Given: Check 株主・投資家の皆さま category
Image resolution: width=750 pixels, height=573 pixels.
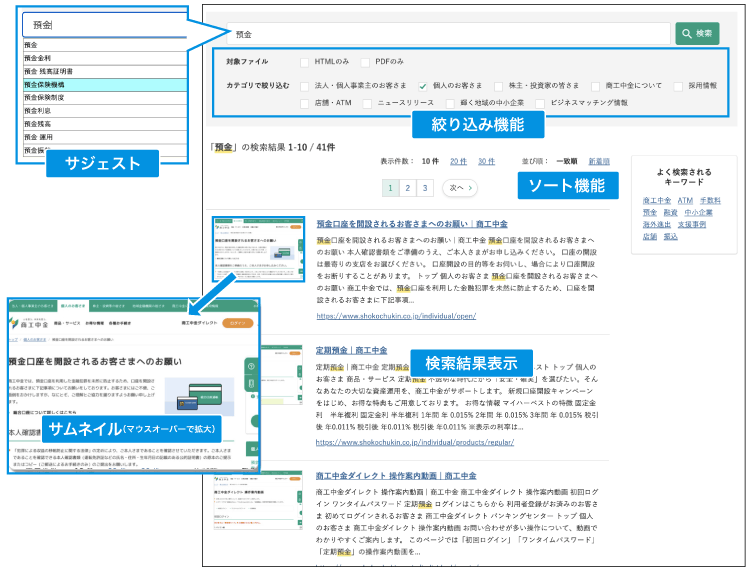Looking at the screenshot, I should pyautogui.click(x=498, y=86).
